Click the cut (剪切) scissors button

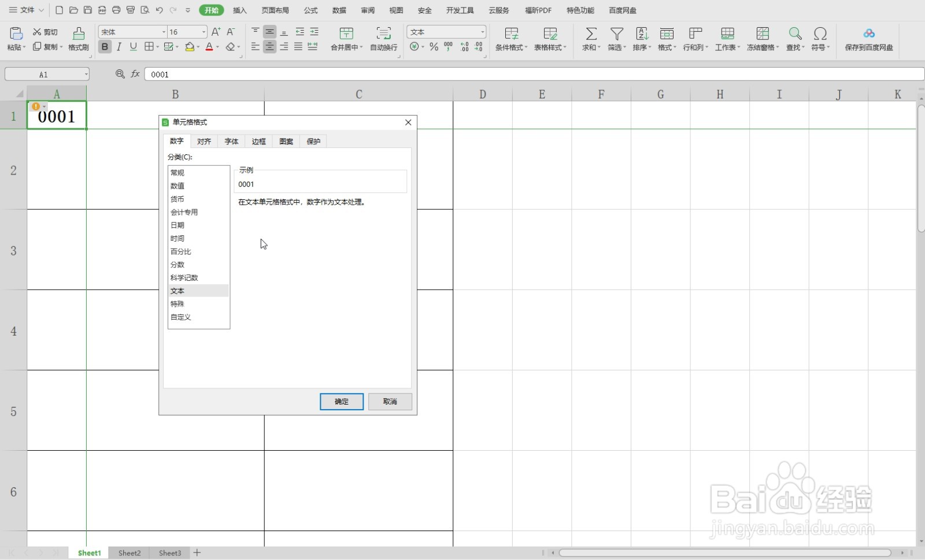[45, 32]
